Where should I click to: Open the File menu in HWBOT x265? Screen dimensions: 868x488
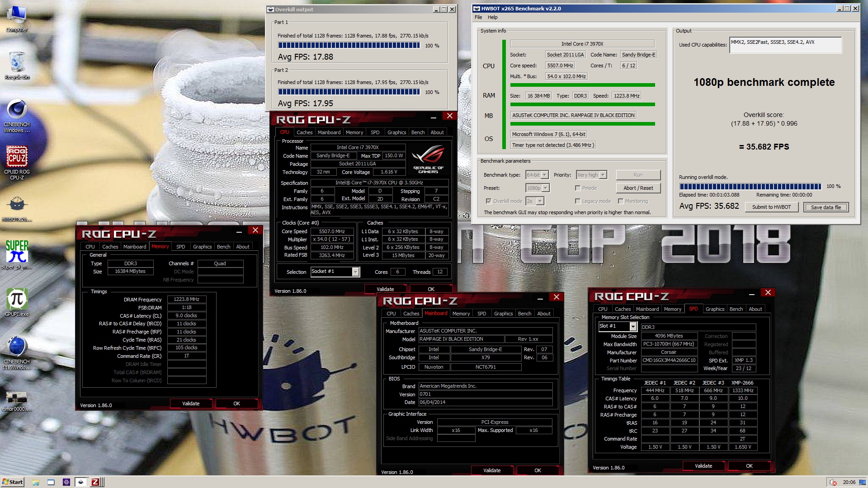(x=478, y=17)
